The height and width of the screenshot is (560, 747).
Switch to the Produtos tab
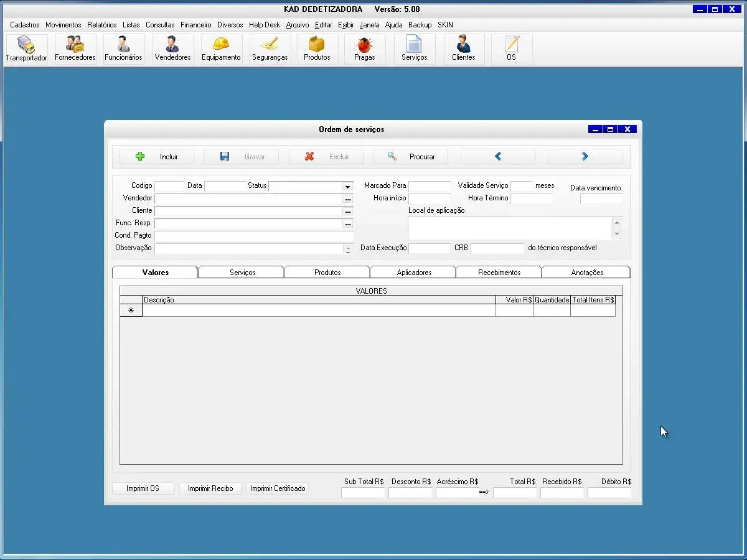click(x=327, y=273)
